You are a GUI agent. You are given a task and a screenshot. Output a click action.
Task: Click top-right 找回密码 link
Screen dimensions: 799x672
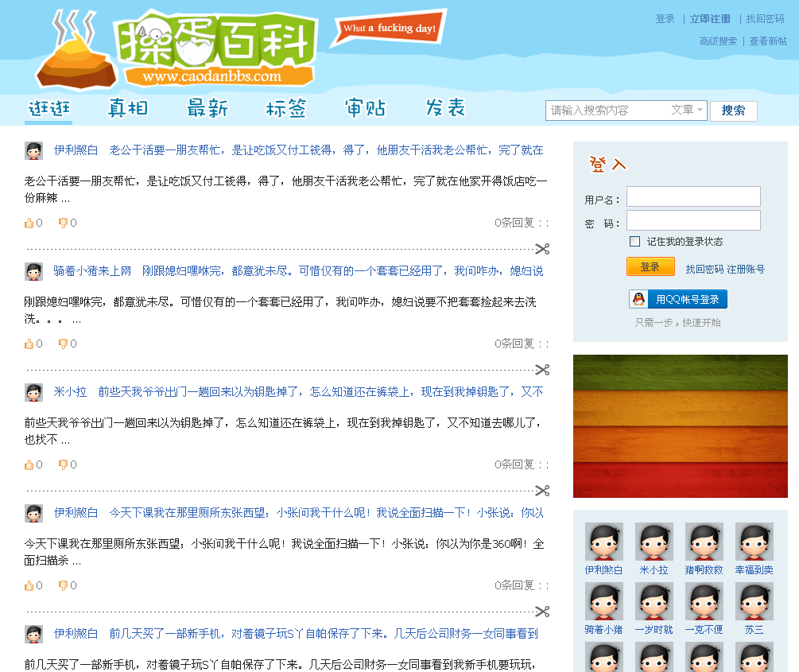coord(765,19)
